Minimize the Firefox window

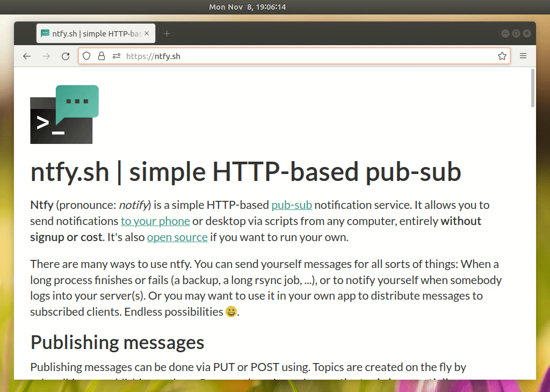pyautogui.click(x=505, y=33)
